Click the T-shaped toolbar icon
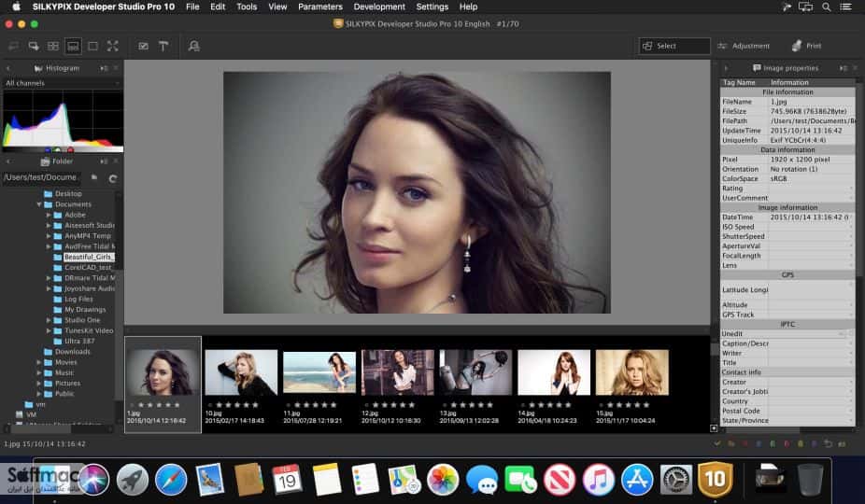 (x=163, y=47)
